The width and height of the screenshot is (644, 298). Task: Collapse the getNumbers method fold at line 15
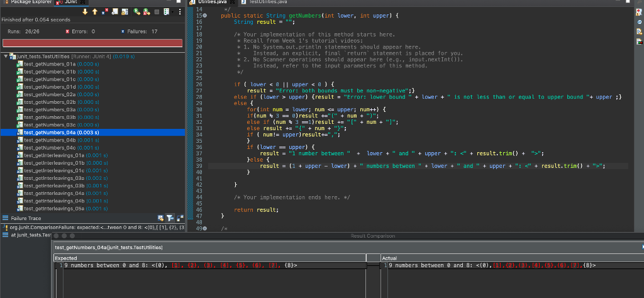click(205, 16)
